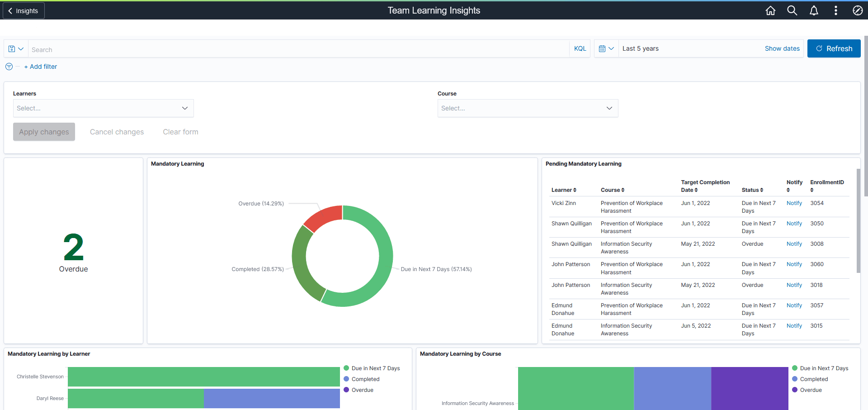The height and width of the screenshot is (410, 868).
Task: Click the compass navigation icon
Action: [x=858, y=10]
